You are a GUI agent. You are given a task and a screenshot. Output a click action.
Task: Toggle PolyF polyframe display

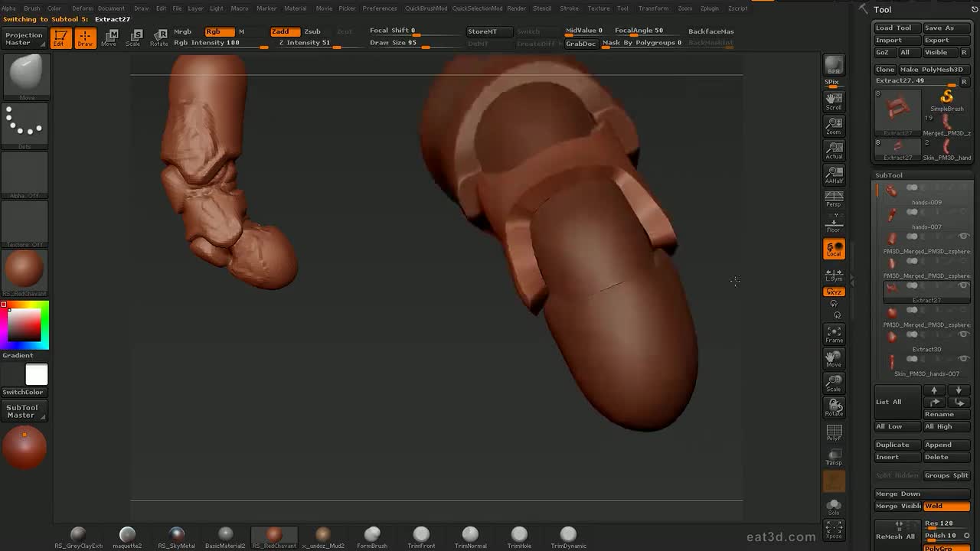coord(834,432)
